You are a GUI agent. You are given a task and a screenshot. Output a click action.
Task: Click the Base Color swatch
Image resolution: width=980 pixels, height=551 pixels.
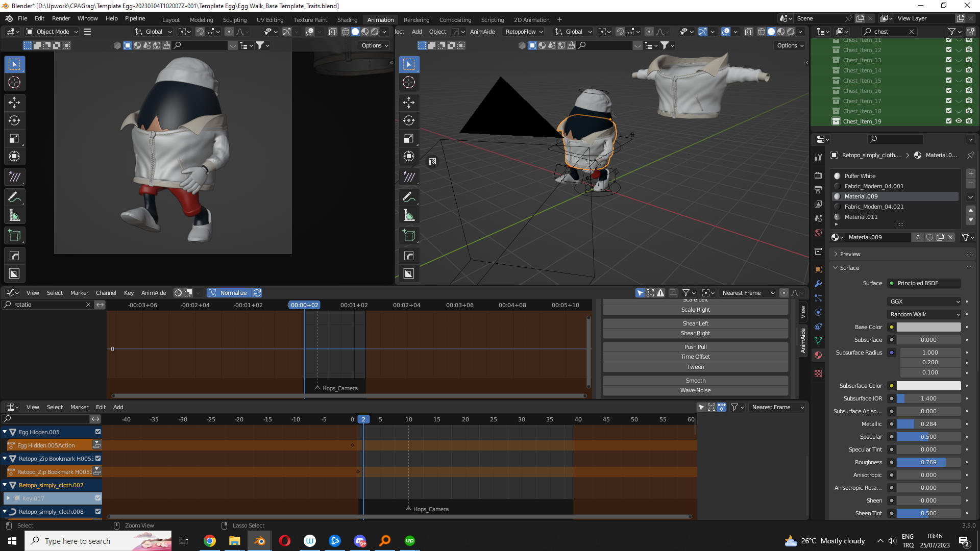pyautogui.click(x=928, y=327)
